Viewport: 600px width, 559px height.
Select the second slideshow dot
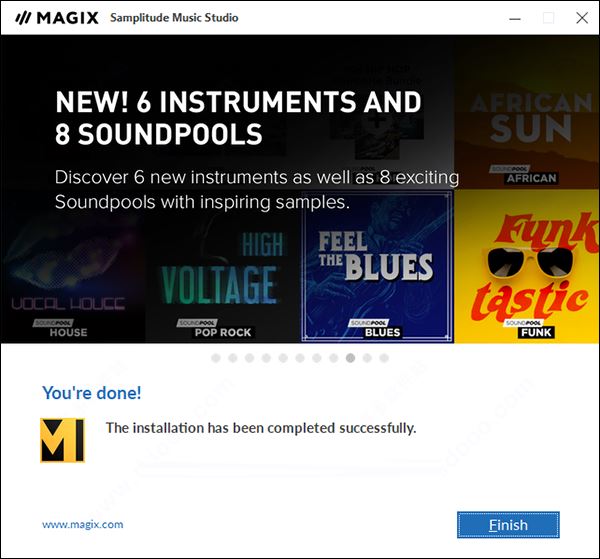pos(233,358)
